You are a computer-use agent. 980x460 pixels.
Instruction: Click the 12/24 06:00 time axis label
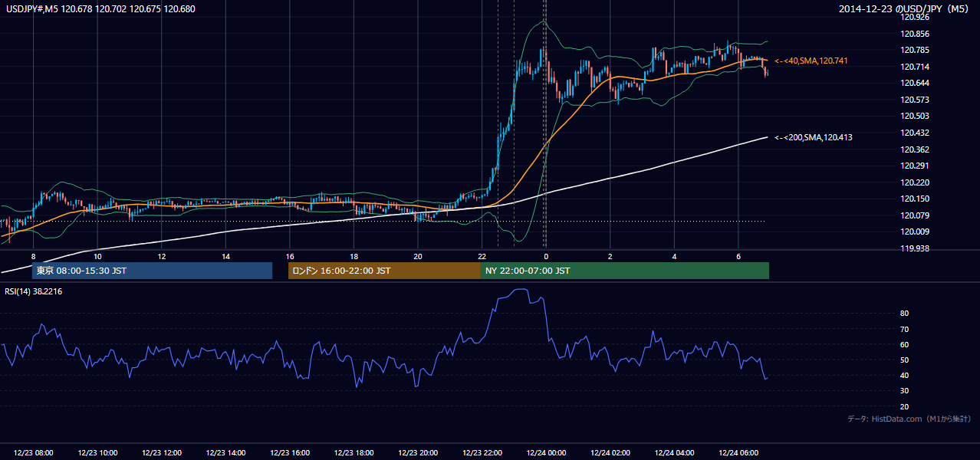point(740,453)
